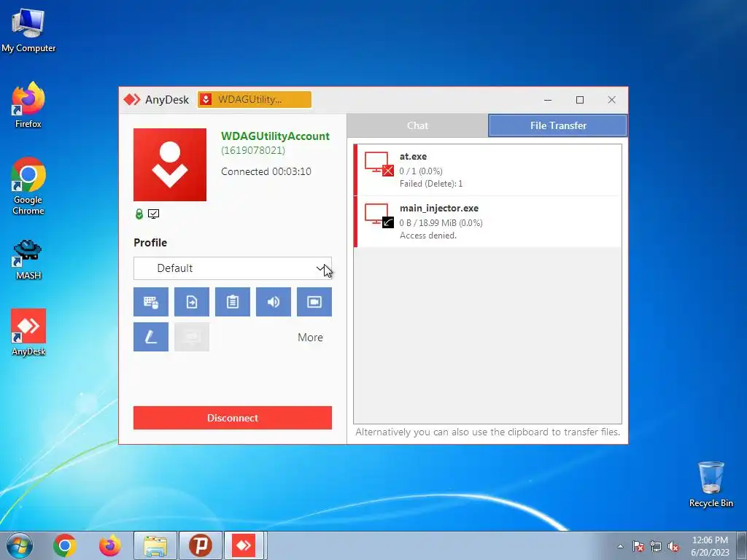Screen dimensions: 747x560
Task: Show hidden system tray icons arrow
Action: [x=620, y=546]
